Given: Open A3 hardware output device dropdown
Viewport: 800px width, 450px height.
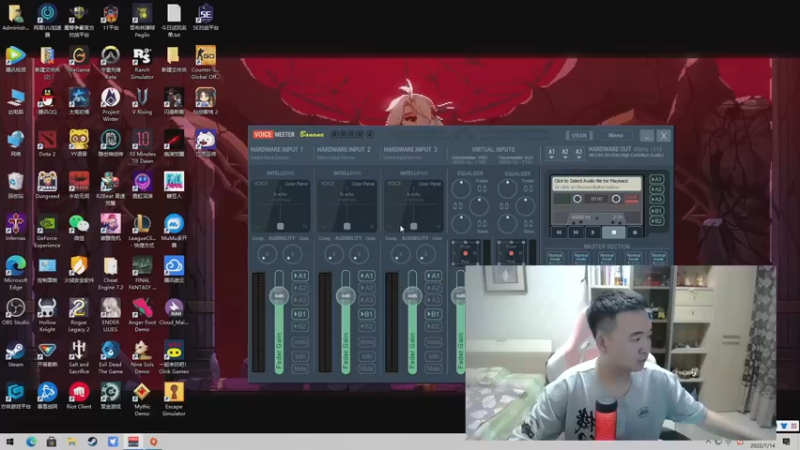Looking at the screenshot, I should pos(579,154).
